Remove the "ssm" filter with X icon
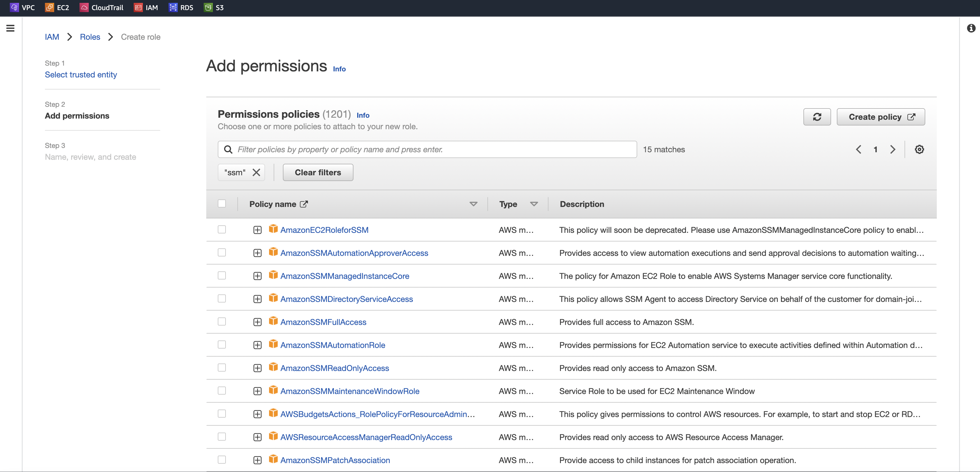The width and height of the screenshot is (980, 472). (x=256, y=172)
